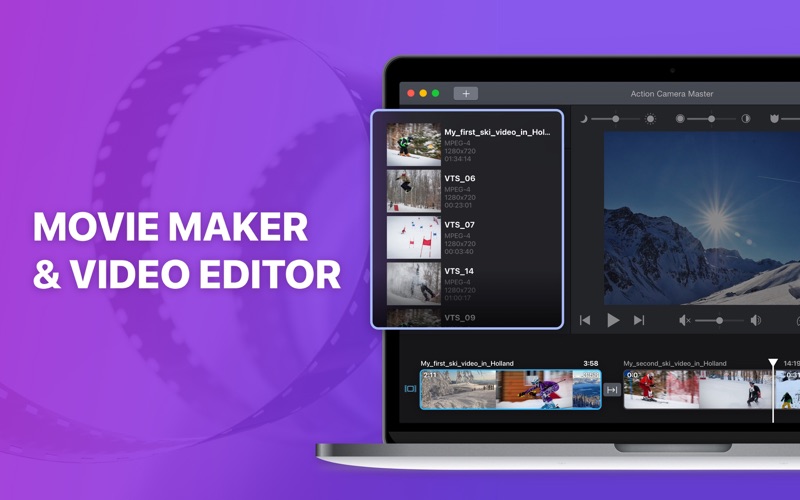
Task: Select My_second_ski_video_in_Holland clip in the timeline
Action: [712, 389]
